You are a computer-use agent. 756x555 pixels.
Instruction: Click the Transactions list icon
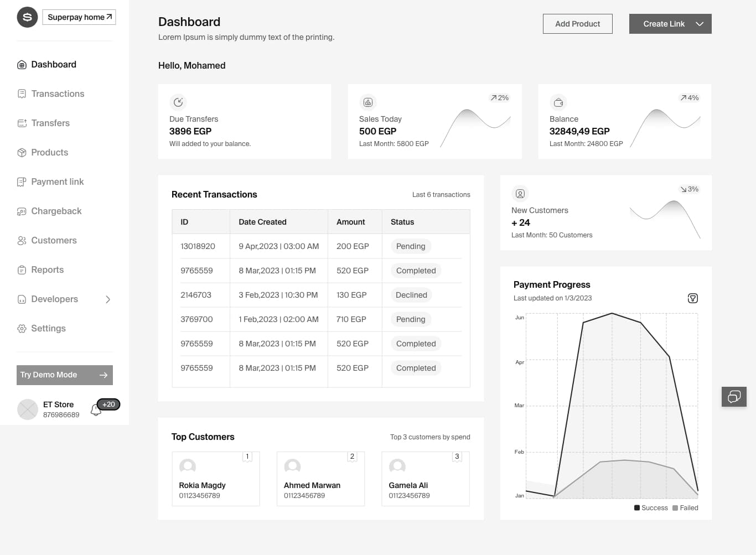click(x=22, y=94)
